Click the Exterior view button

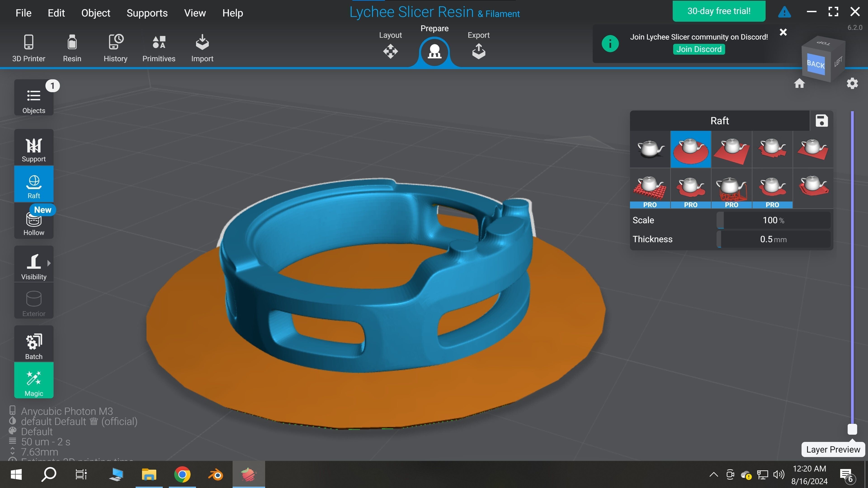click(34, 300)
